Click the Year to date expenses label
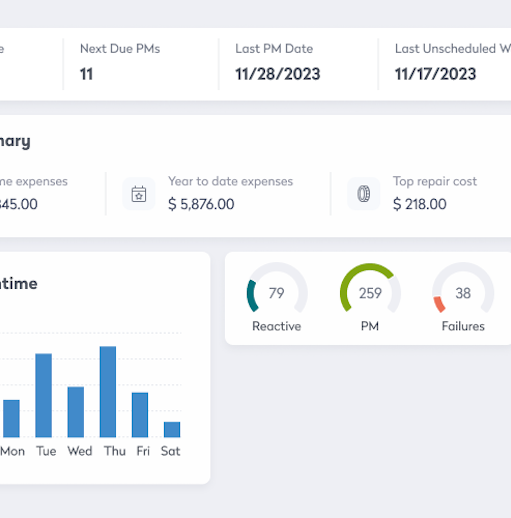The height and width of the screenshot is (518, 511). [230, 181]
